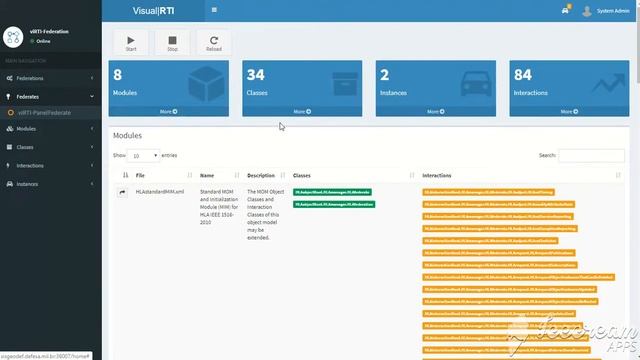
Task: Click the car icon on Instances card
Action: (x=476, y=84)
